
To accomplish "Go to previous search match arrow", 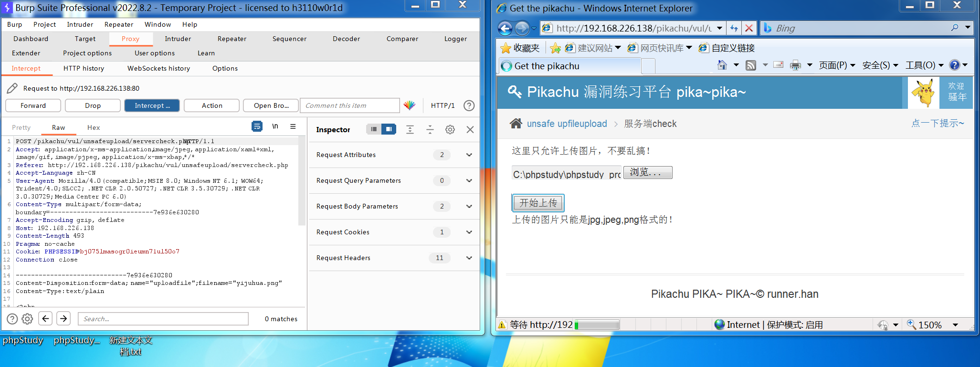I will (x=46, y=318).
